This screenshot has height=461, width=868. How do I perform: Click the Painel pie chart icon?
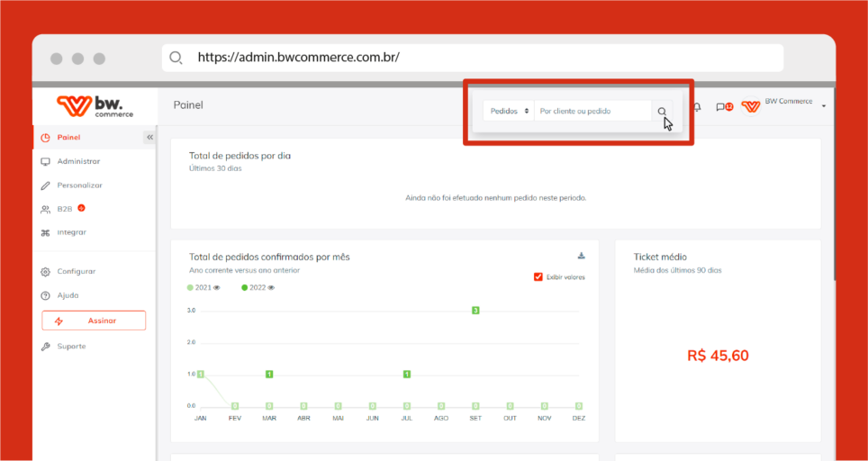[x=46, y=137]
